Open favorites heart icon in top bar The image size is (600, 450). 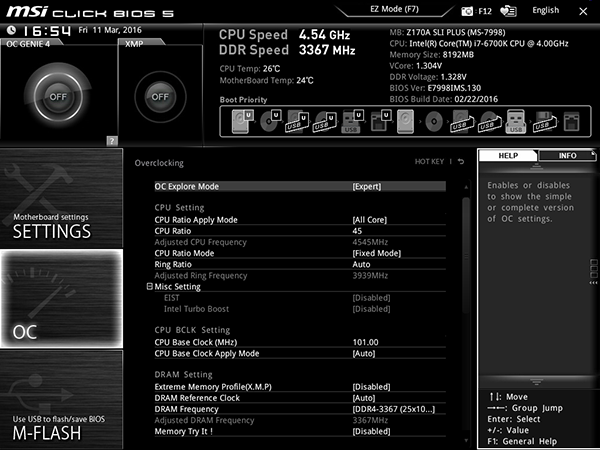coord(509,11)
